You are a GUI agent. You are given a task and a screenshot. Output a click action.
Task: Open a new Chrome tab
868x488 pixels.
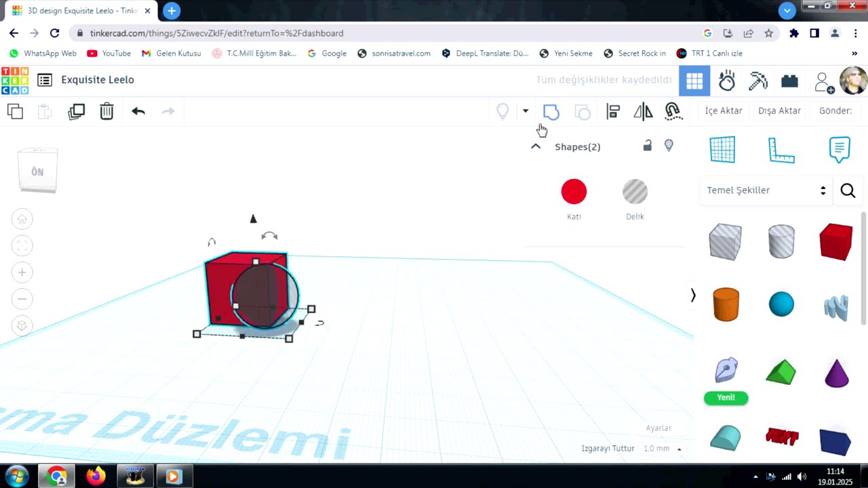(172, 11)
